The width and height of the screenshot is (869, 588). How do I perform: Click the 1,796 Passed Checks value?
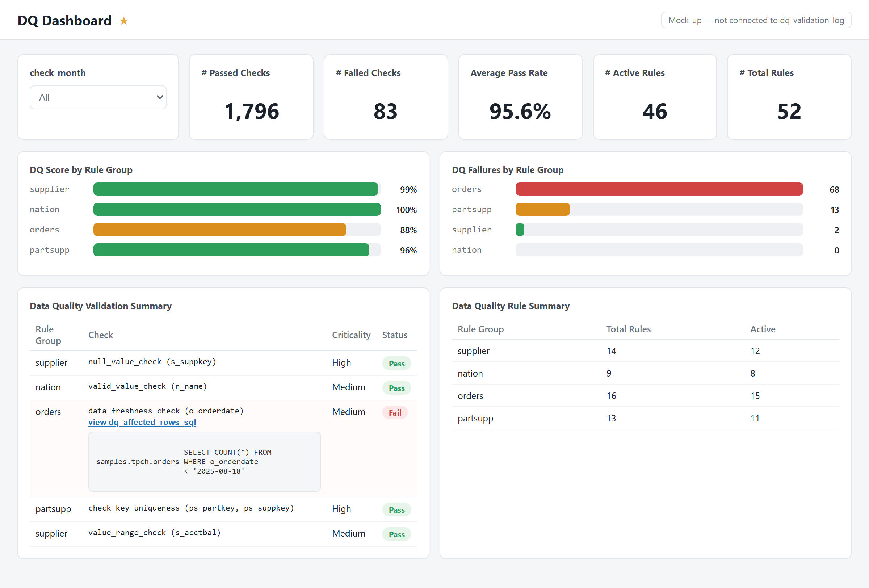click(252, 112)
